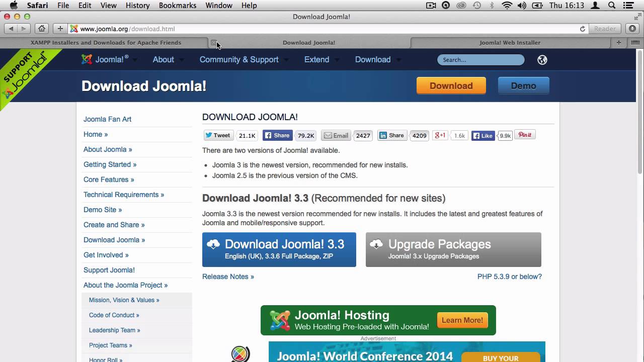Open Safari downloads arrow icon
The image size is (644, 362).
coord(632,29)
